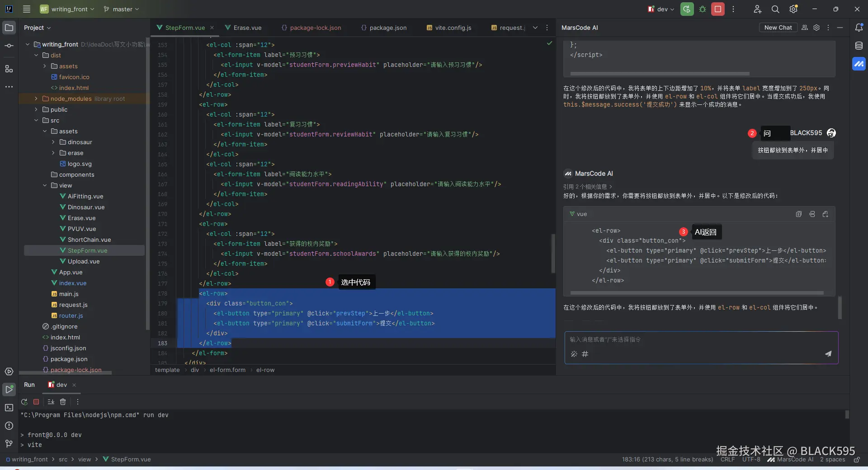Click el-form.form in editor breadcrumb
The image size is (868, 470).
point(227,370)
